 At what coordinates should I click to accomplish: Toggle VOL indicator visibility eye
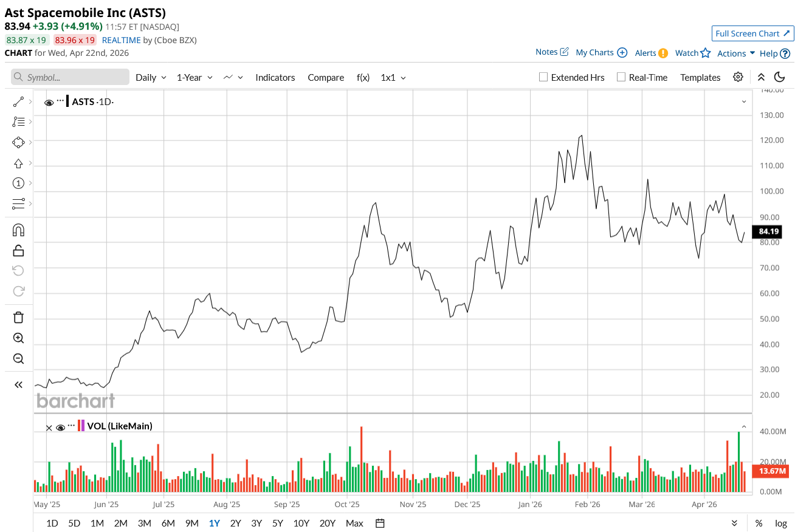click(60, 428)
